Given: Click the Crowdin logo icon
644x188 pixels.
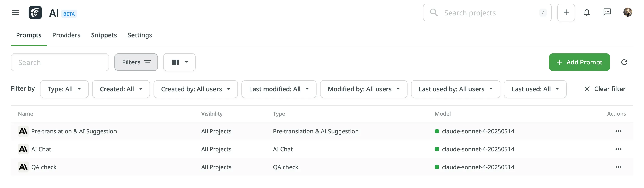Looking at the screenshot, I should pyautogui.click(x=35, y=13).
